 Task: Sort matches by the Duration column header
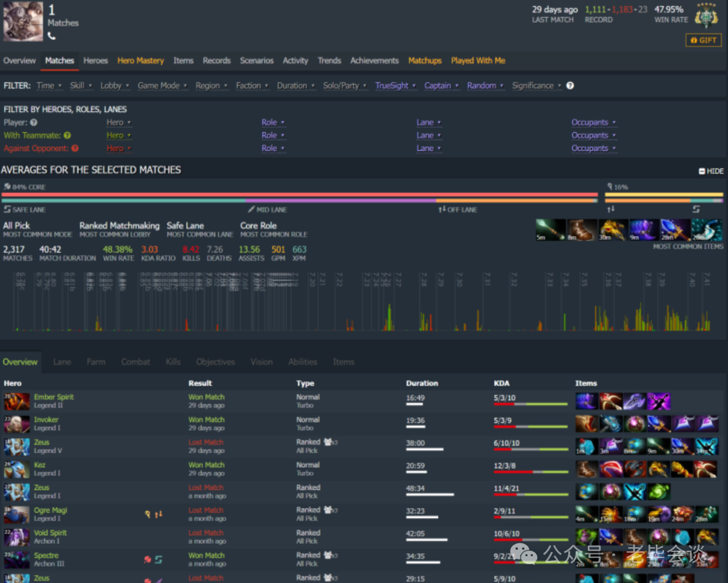tap(421, 383)
